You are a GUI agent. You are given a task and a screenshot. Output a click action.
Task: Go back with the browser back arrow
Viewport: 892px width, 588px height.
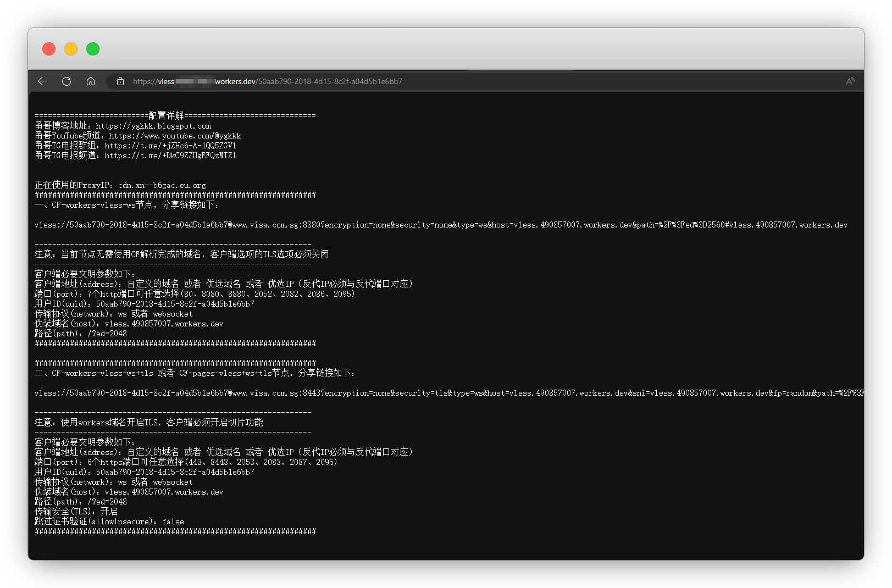tap(42, 81)
